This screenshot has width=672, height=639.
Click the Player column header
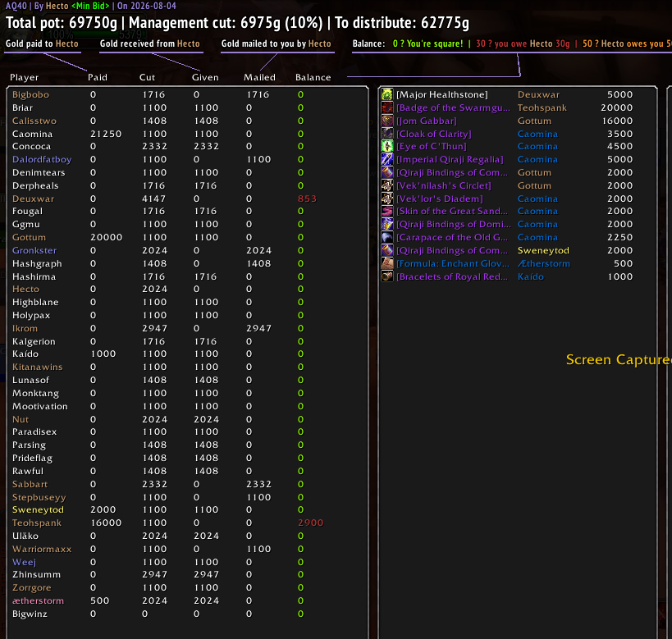(24, 78)
